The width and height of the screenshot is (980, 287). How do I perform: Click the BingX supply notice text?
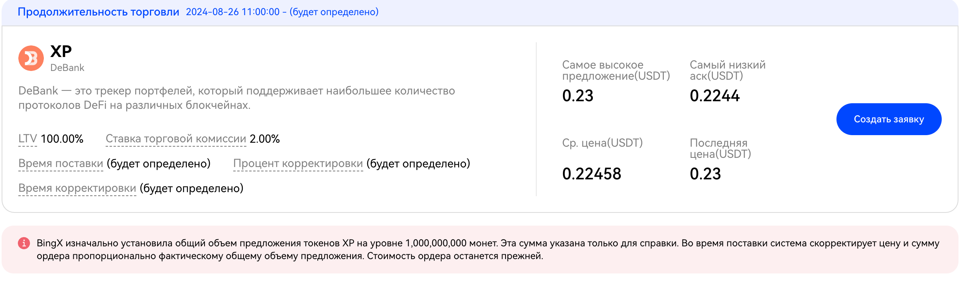coord(488,250)
